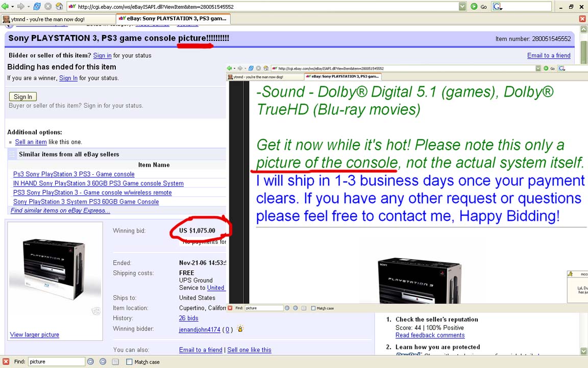The height and width of the screenshot is (368, 588).
Task: Click the grey Forward arrow in the toolbar
Action: (20, 6)
